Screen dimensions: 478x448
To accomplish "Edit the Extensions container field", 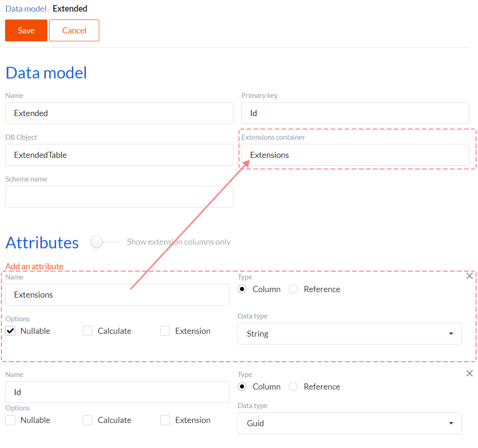I will point(355,155).
